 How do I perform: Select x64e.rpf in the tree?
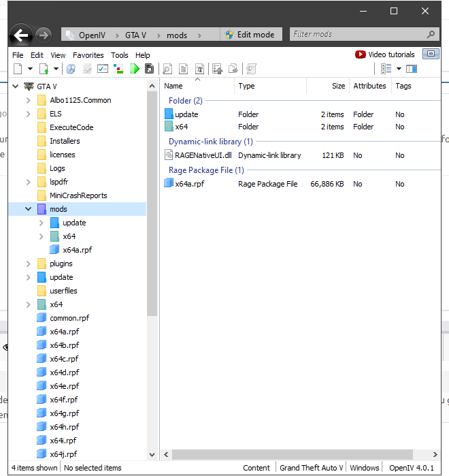coord(64,386)
